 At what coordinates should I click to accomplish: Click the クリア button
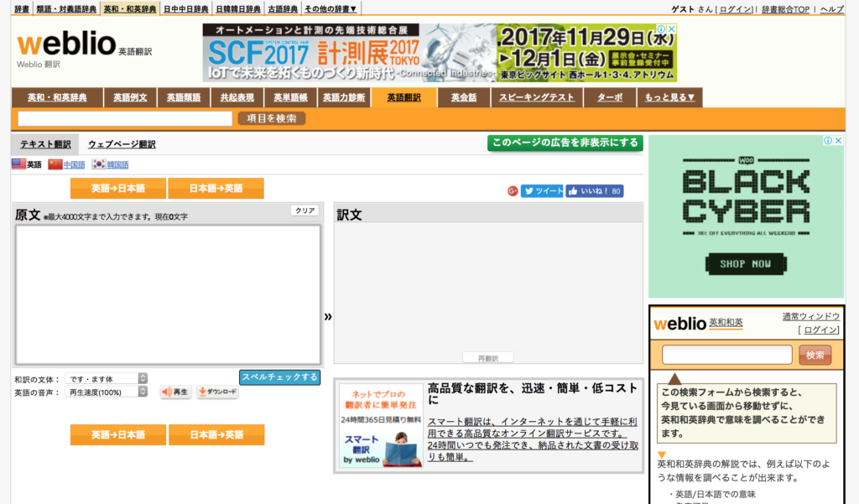pos(305,210)
